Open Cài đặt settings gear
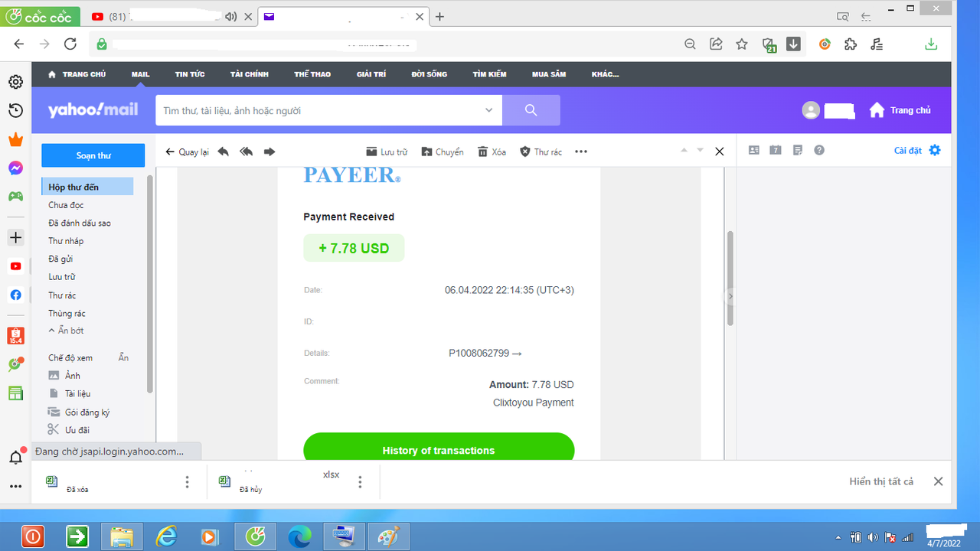Image resolution: width=980 pixels, height=551 pixels. [x=917, y=150]
